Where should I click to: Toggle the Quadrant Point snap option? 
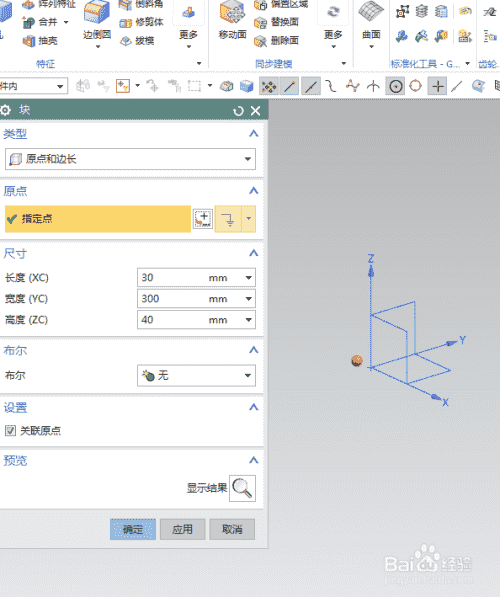point(415,86)
